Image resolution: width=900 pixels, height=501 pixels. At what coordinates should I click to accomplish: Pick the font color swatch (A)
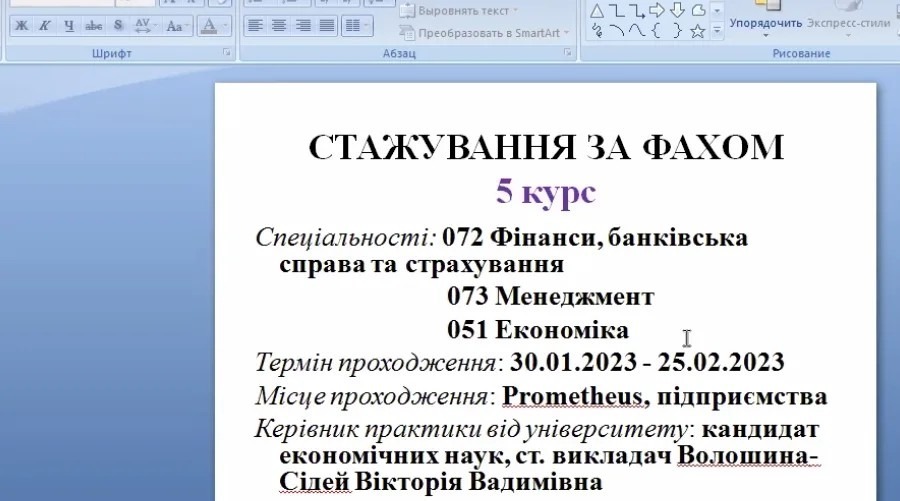(x=207, y=26)
